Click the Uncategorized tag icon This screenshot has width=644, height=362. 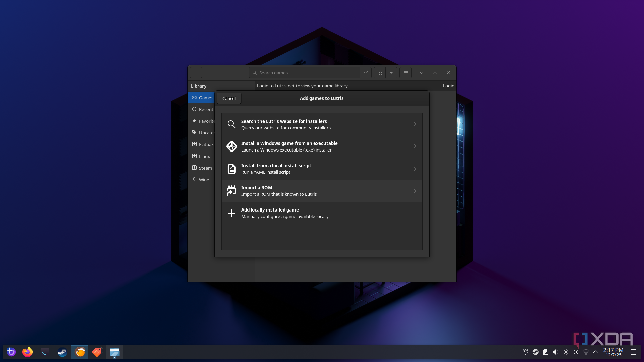coord(194,132)
